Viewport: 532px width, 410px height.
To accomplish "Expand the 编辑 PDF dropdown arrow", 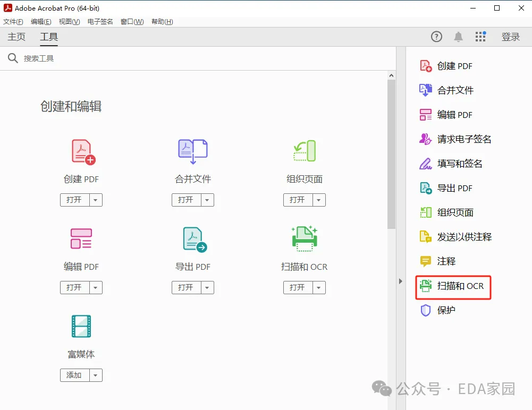I will tap(96, 287).
